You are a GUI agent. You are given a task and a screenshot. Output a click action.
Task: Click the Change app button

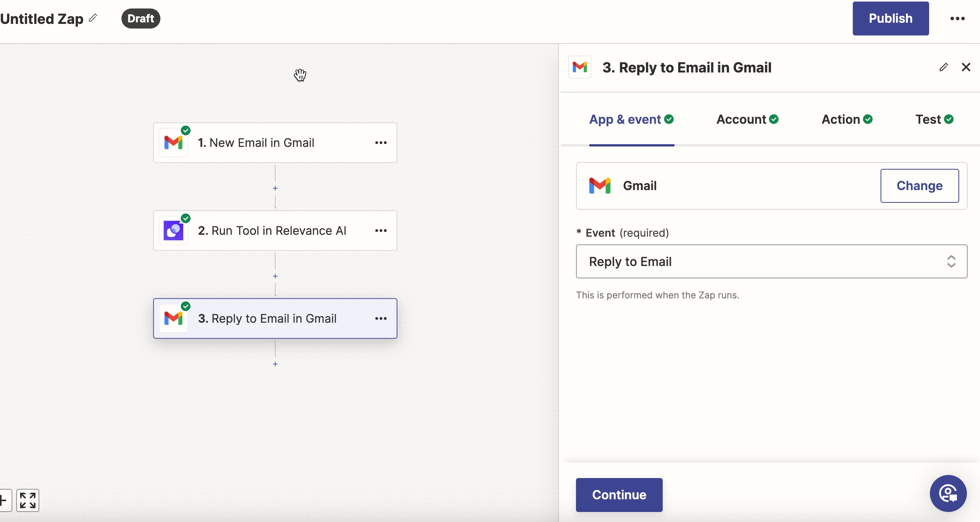click(x=919, y=186)
